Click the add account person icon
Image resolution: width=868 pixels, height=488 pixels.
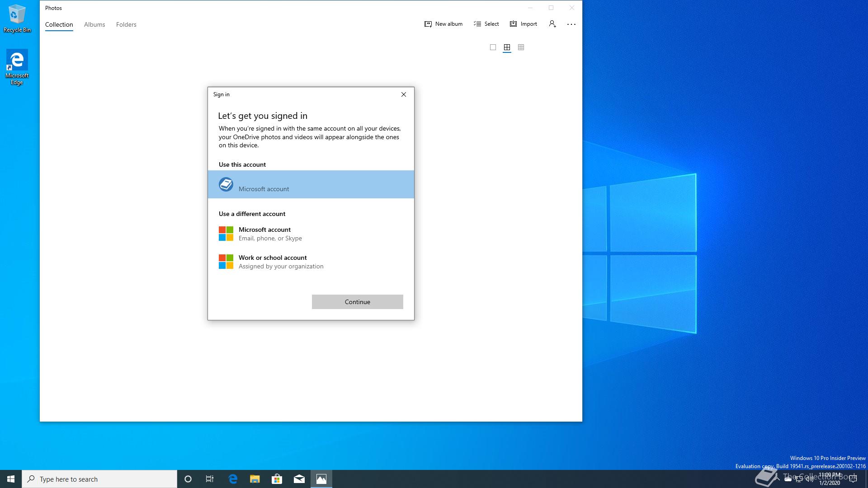coord(552,24)
